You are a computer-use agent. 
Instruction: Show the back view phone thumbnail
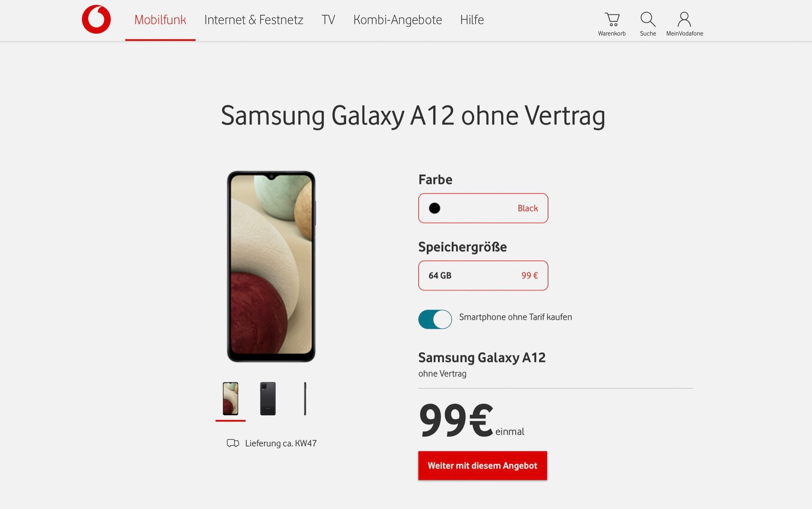coord(268,399)
